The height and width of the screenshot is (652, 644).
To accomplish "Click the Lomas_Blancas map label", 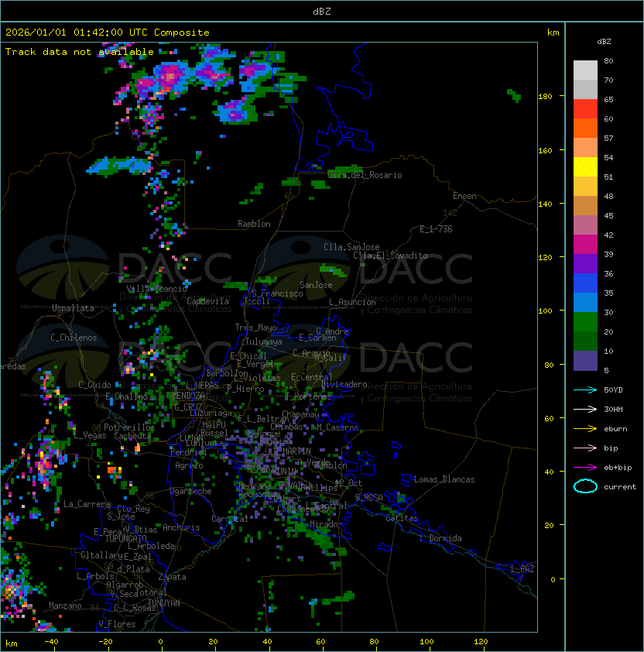I will click(x=444, y=479).
